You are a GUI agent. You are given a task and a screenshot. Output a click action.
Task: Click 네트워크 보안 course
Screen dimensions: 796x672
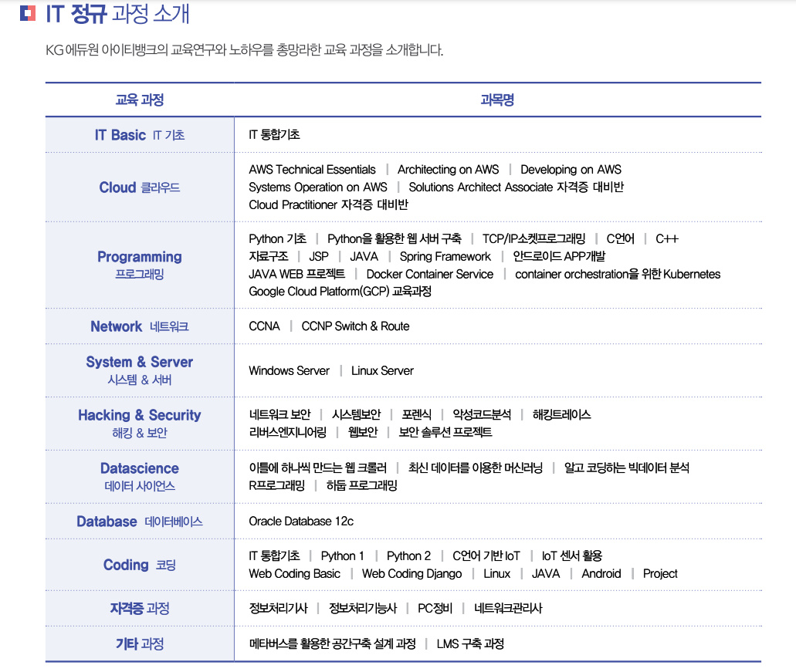pos(279,415)
